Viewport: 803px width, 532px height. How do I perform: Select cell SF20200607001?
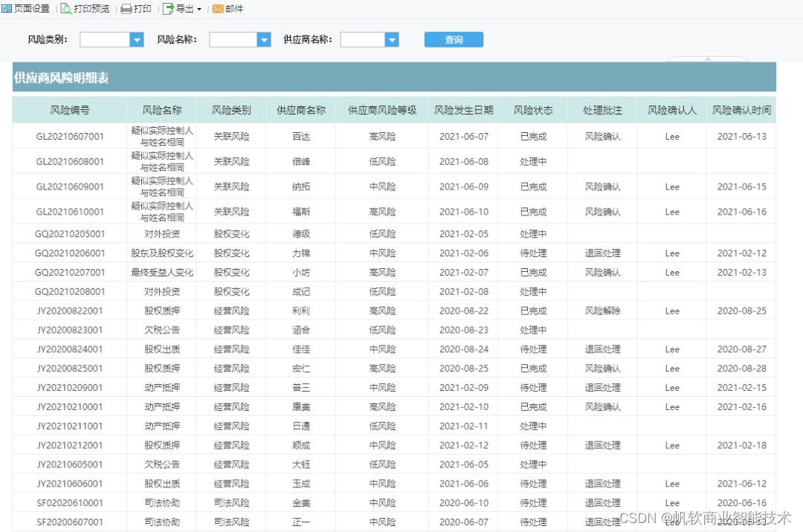[x=70, y=522]
